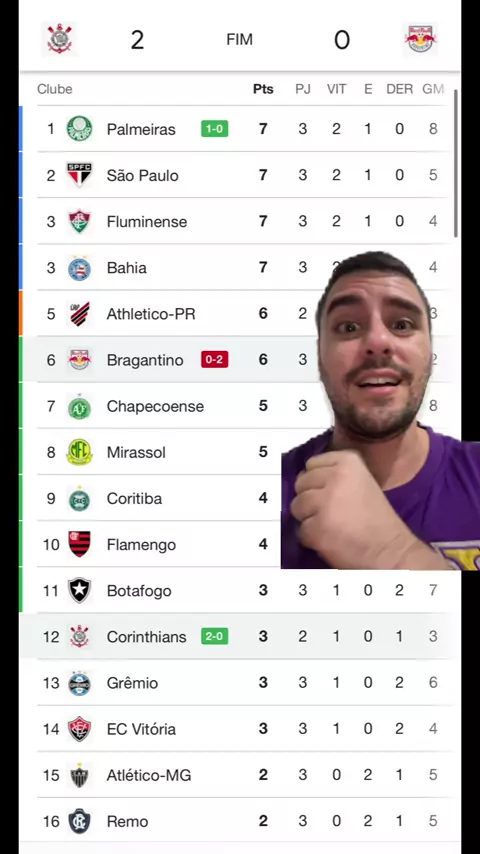Click the table's vertical scrollbar
Screen dimensions: 480x854
coord(456,163)
